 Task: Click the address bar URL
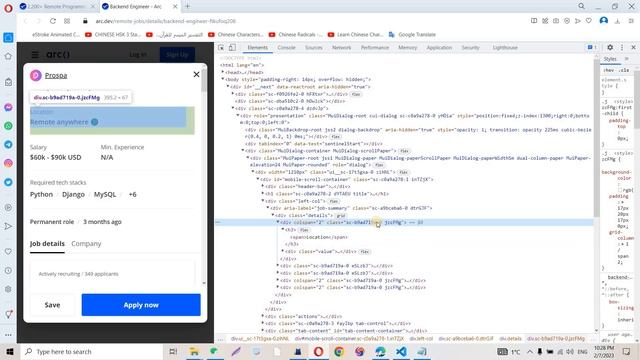[166, 21]
